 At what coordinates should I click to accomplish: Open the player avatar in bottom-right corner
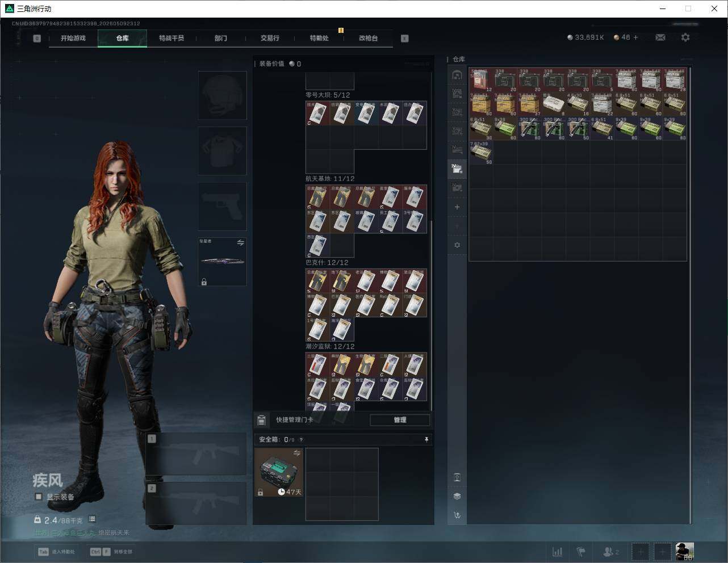pos(685,552)
